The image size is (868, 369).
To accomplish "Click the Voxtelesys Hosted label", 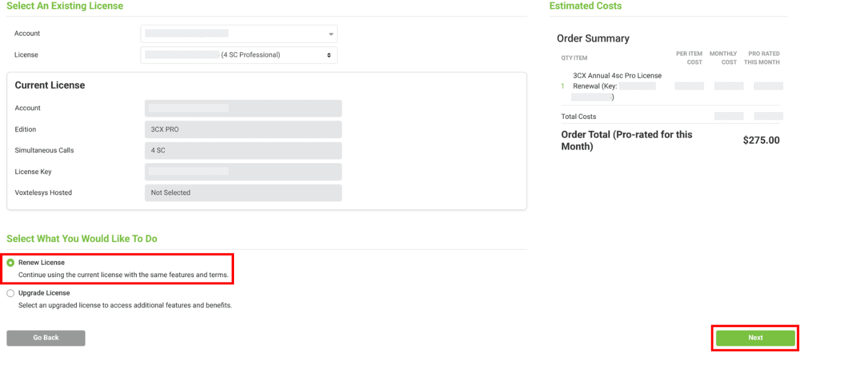I will [x=43, y=193].
